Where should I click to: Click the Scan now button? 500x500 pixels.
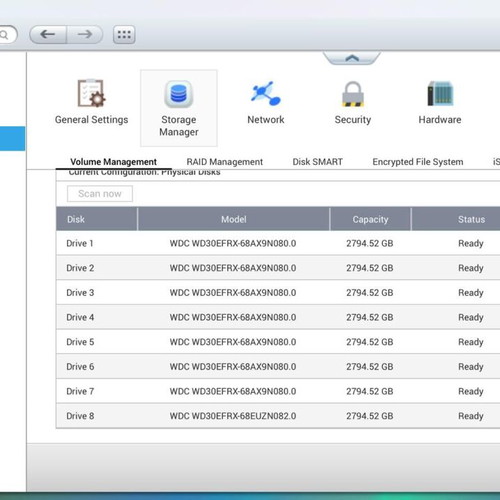coord(100,194)
